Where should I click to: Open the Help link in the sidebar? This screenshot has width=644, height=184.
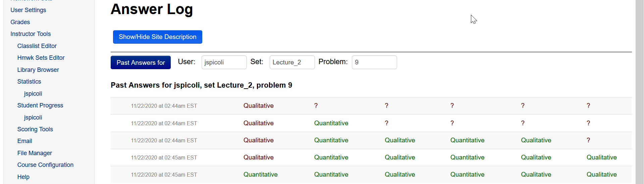[23, 177]
